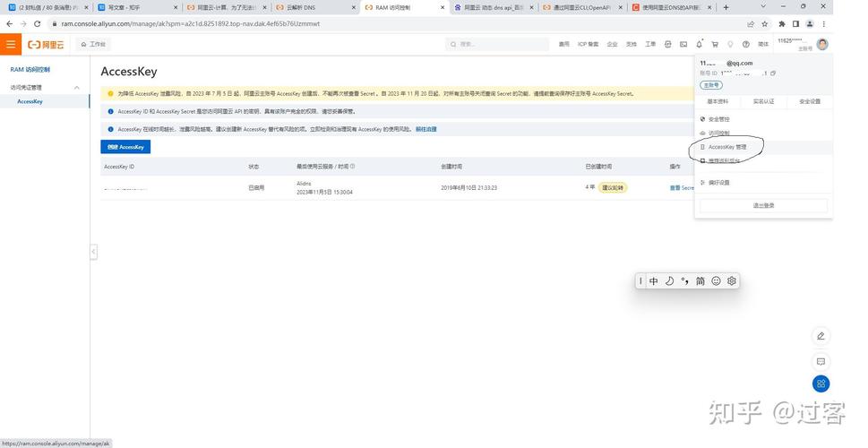Click the pencil feedback floating button
868x448 pixels.
click(821, 336)
